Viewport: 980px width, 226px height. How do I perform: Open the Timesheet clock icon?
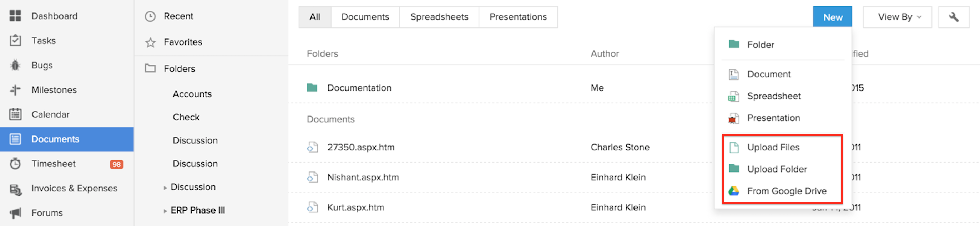tap(15, 164)
